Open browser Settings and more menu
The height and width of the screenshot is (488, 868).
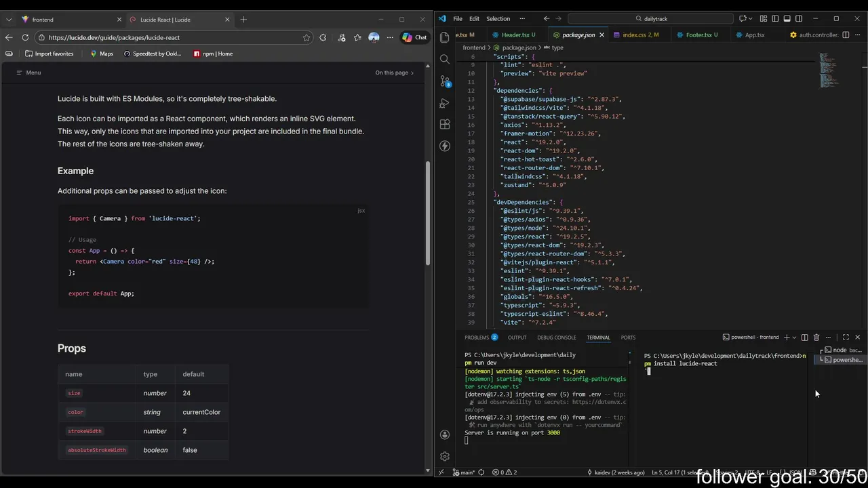[390, 37]
